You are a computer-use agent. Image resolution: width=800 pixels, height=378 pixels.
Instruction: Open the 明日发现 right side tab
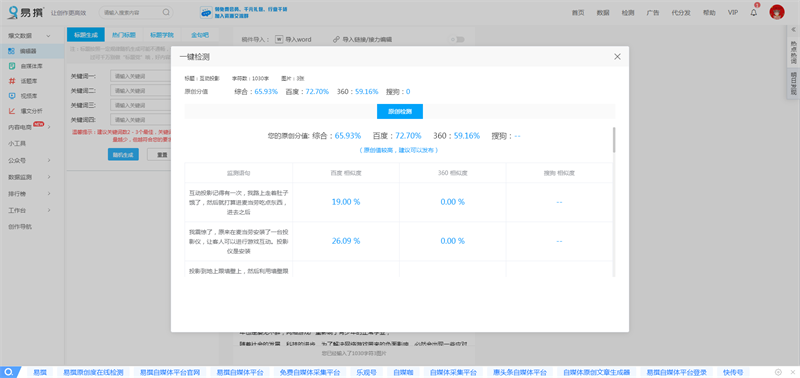click(x=793, y=84)
